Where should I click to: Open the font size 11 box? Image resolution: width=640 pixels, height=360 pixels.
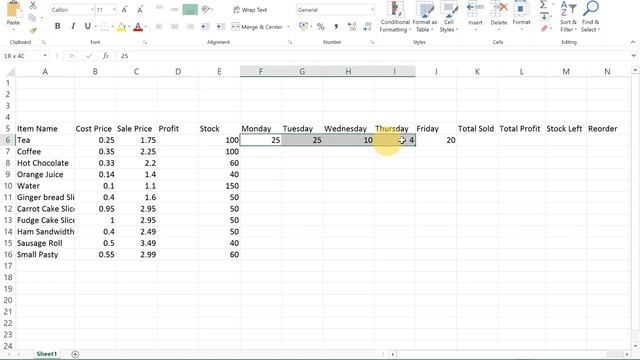106,9
